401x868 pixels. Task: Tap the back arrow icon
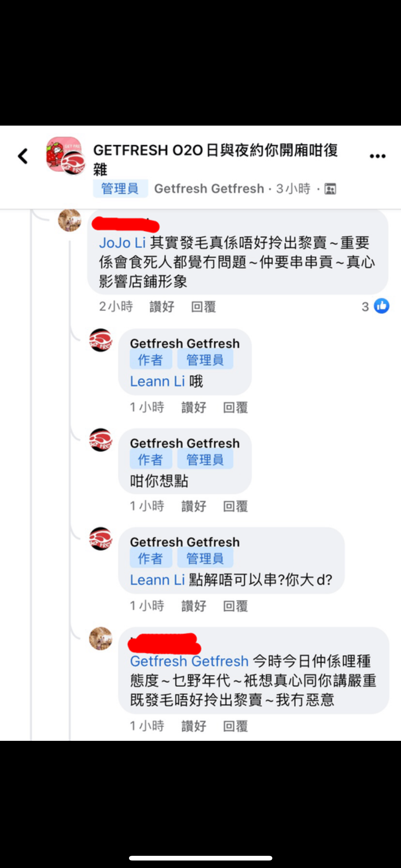[23, 156]
